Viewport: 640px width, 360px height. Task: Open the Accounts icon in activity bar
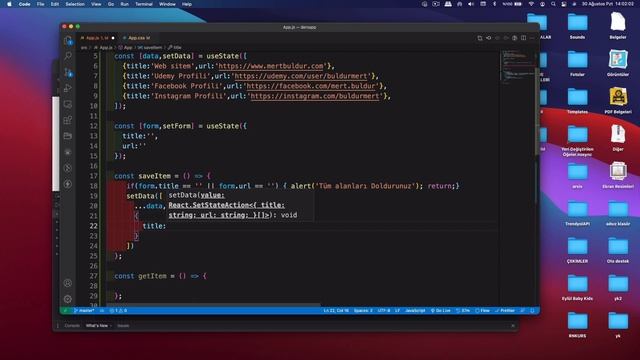coord(68,283)
